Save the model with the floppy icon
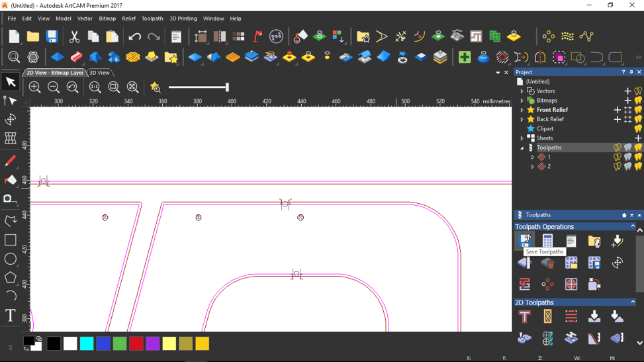 point(52,36)
